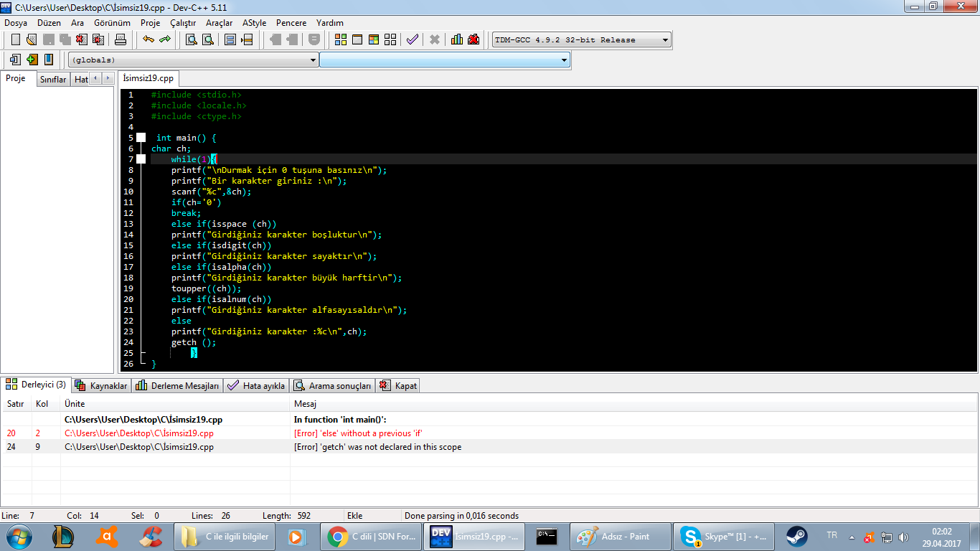Select the Derleyici (3) tab

click(36, 385)
